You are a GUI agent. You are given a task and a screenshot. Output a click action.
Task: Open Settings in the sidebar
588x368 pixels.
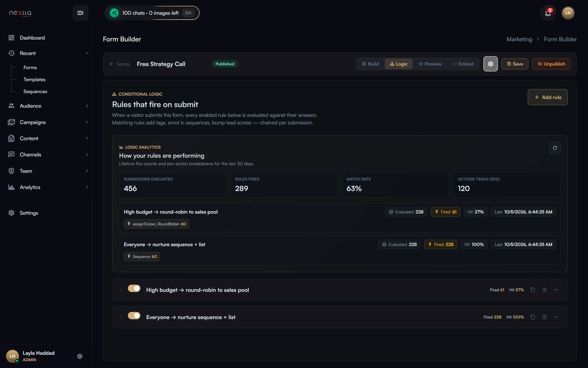pos(29,213)
